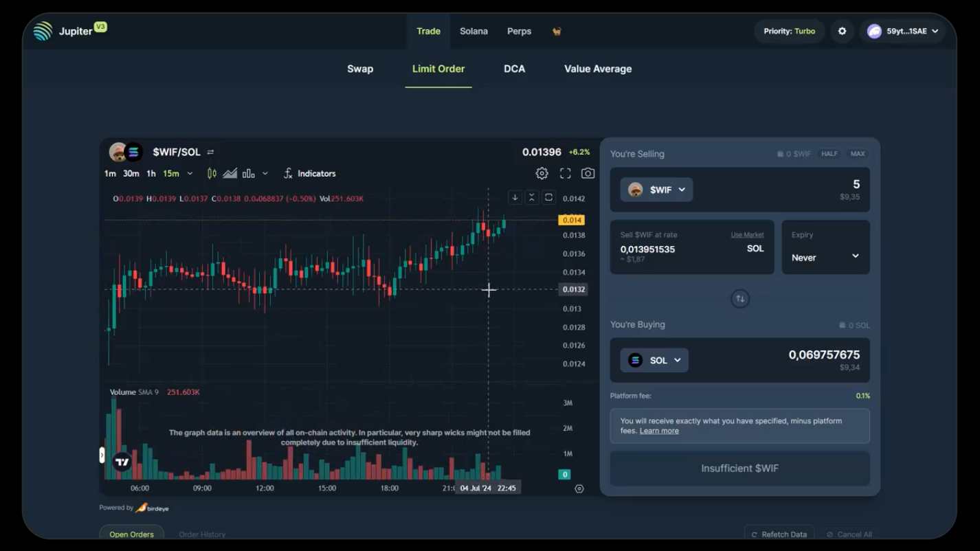The height and width of the screenshot is (551, 980).
Task: Swap the $WIF/SOL pair direction icon
Action: pos(210,153)
